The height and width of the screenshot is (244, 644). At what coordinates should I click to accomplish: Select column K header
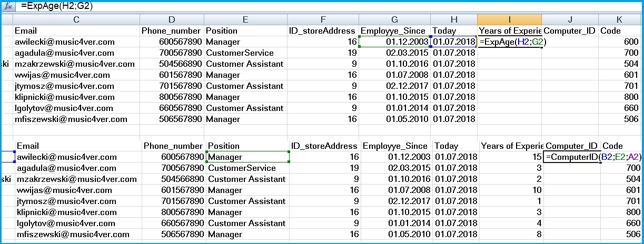(619, 19)
